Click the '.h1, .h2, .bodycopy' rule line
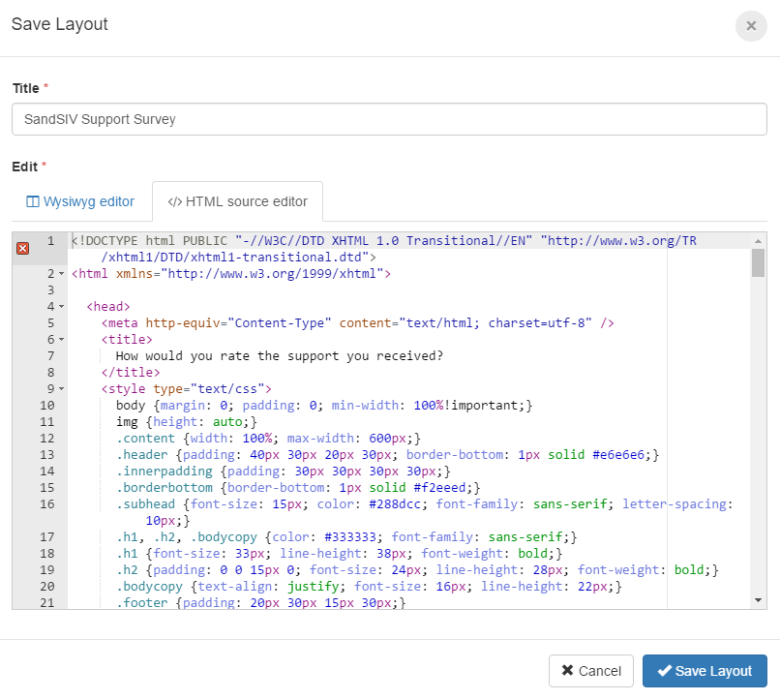The height and width of the screenshot is (700, 780). click(x=346, y=536)
